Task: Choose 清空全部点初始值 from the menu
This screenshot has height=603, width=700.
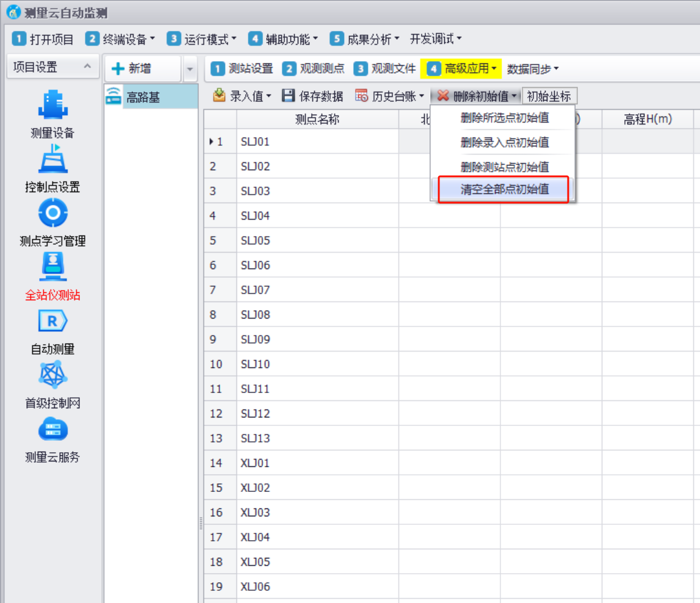Action: coord(504,189)
